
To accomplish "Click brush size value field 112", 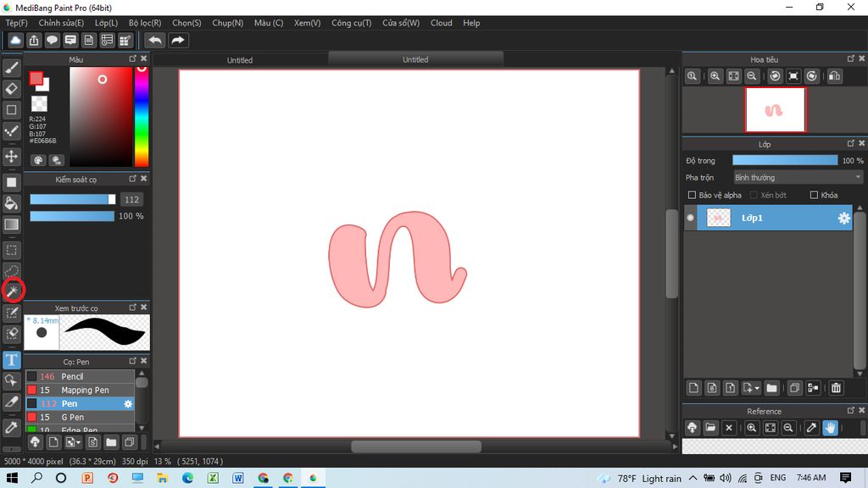I will click(131, 200).
